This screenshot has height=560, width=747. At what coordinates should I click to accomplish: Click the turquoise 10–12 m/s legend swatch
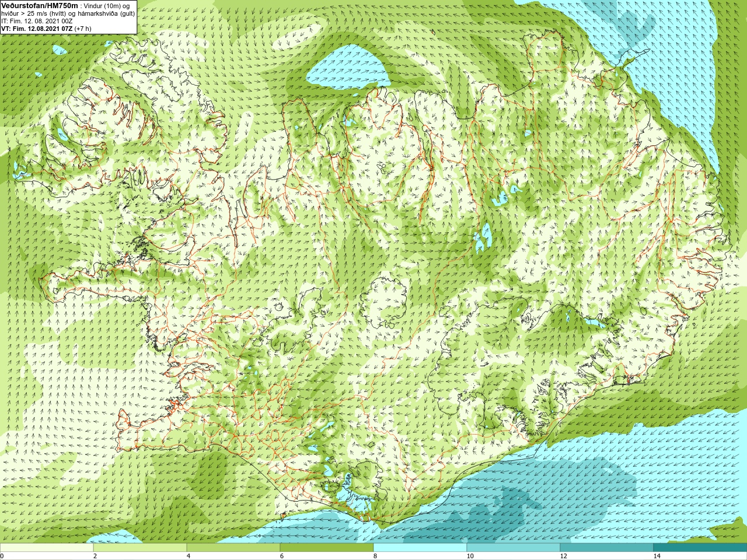[514, 548]
